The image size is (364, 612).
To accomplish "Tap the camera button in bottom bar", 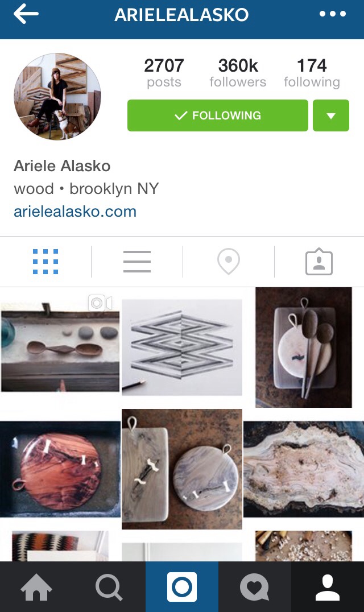I will click(182, 586).
